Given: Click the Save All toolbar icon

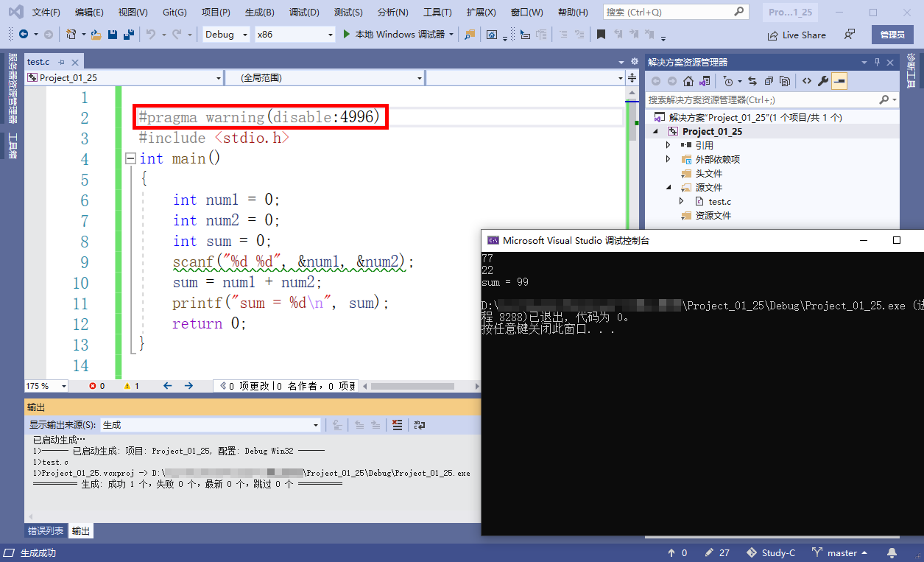Looking at the screenshot, I should point(128,35).
